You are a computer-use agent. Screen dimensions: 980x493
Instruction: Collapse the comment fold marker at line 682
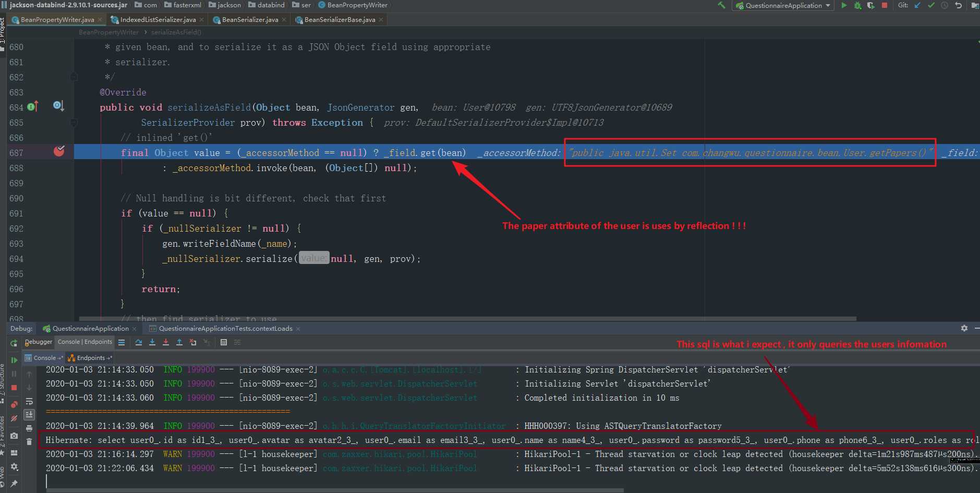(x=74, y=77)
